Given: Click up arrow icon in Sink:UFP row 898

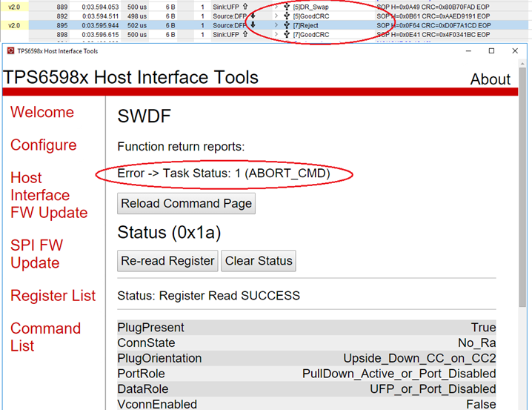Looking at the screenshot, I should click(245, 34).
